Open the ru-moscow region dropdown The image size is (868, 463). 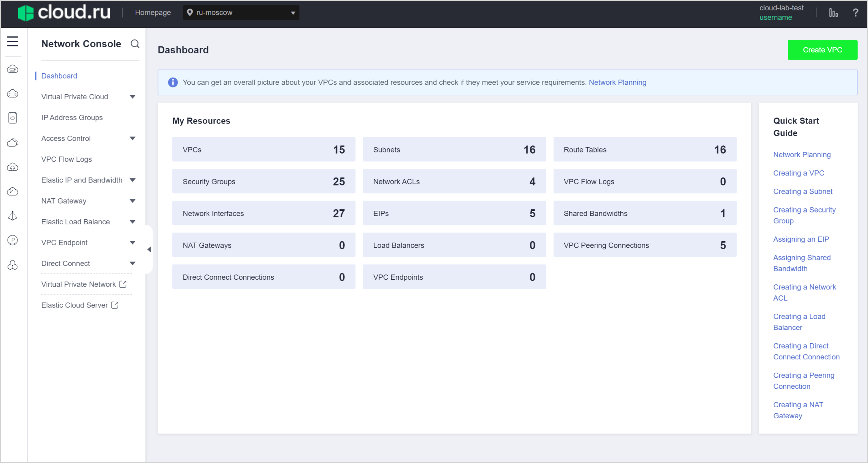tap(241, 13)
